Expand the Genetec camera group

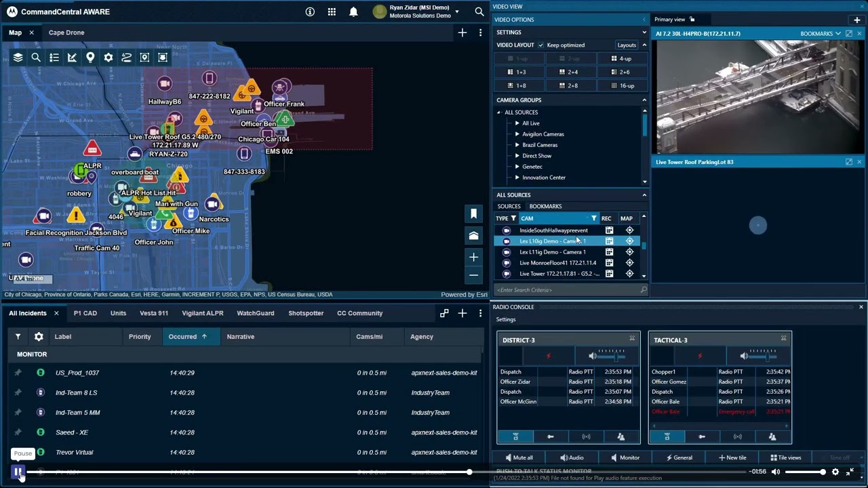click(x=517, y=167)
